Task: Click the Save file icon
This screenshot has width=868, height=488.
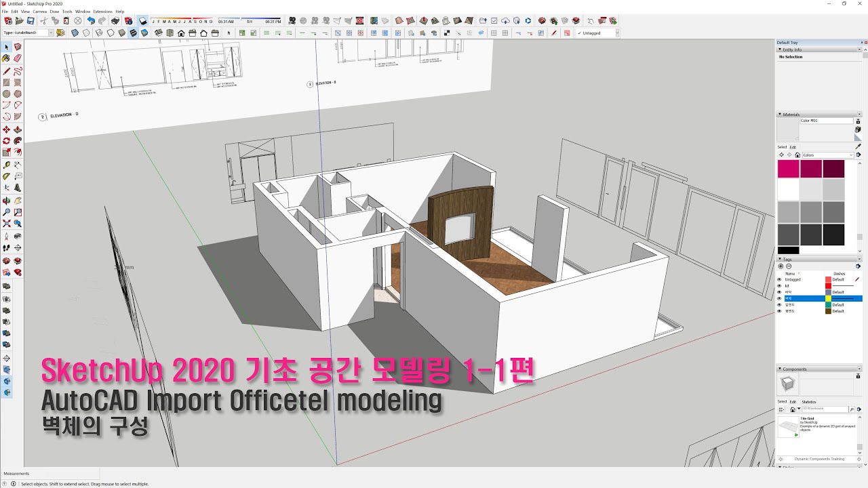Action: [x=31, y=21]
